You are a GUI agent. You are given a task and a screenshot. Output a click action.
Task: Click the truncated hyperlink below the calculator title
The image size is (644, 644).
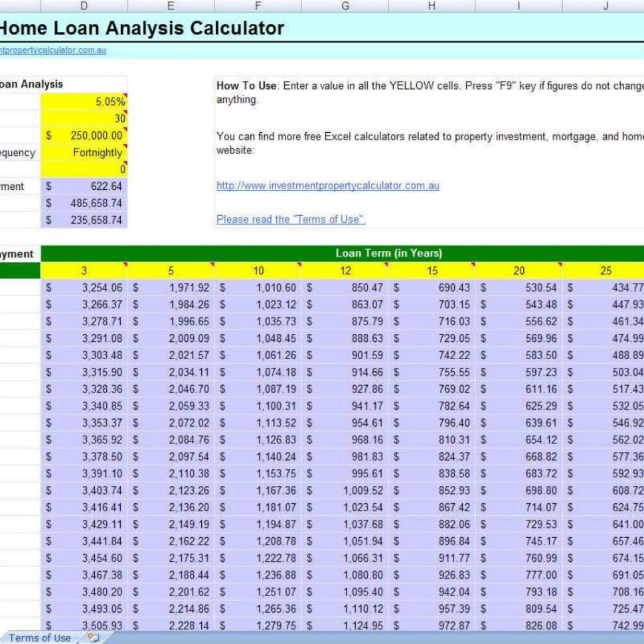tap(53, 50)
